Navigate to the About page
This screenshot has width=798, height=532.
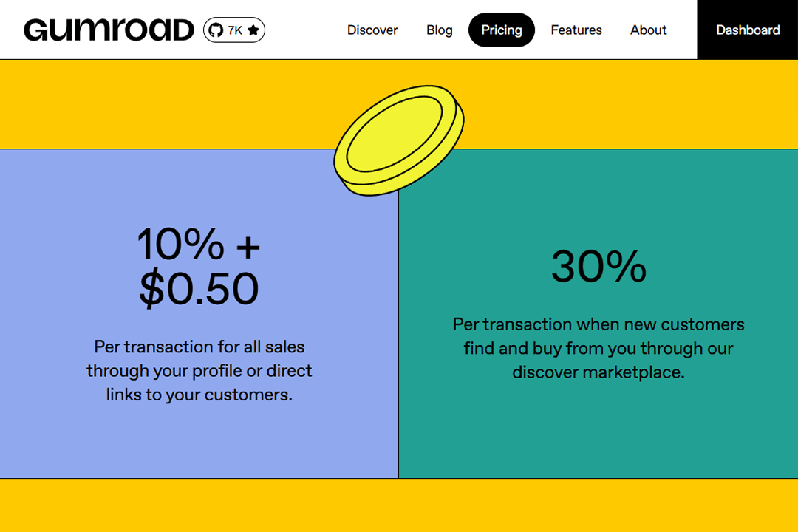tap(648, 30)
